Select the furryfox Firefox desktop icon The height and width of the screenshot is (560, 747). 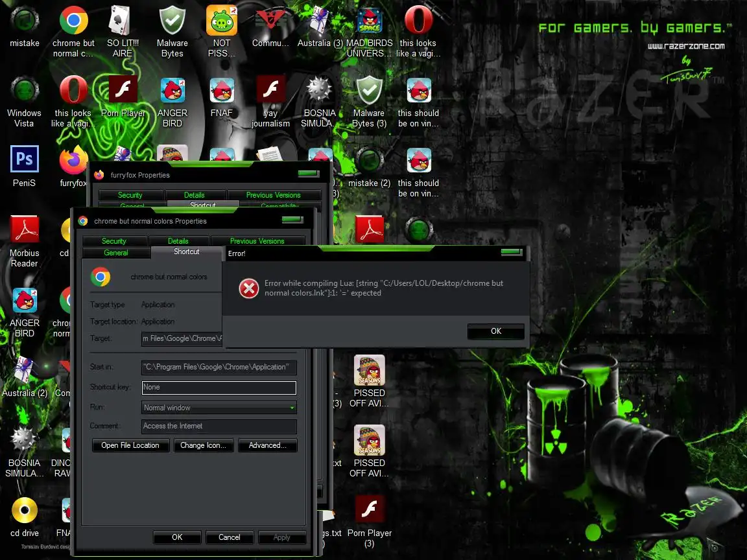(73, 167)
